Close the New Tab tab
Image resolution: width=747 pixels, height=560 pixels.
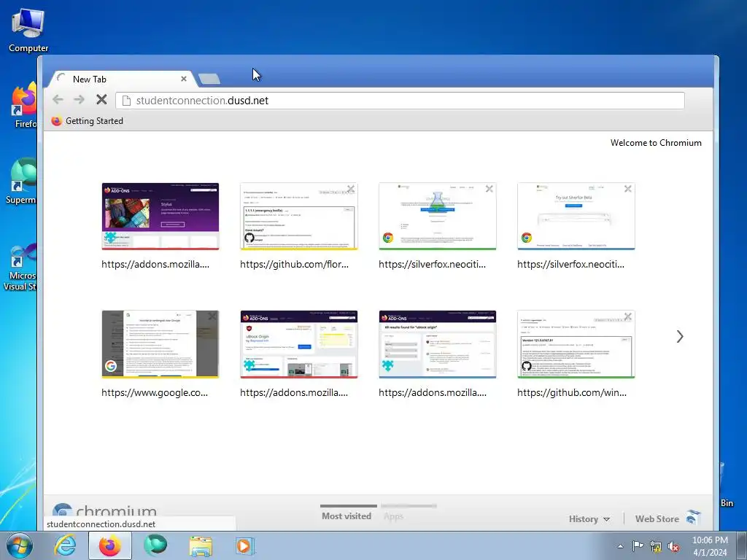(x=183, y=79)
